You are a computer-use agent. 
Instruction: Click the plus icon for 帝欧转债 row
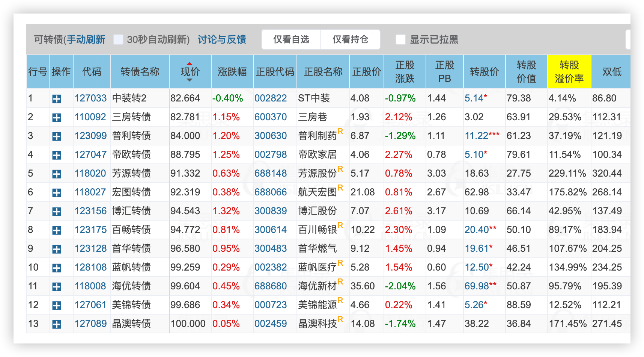tap(57, 155)
